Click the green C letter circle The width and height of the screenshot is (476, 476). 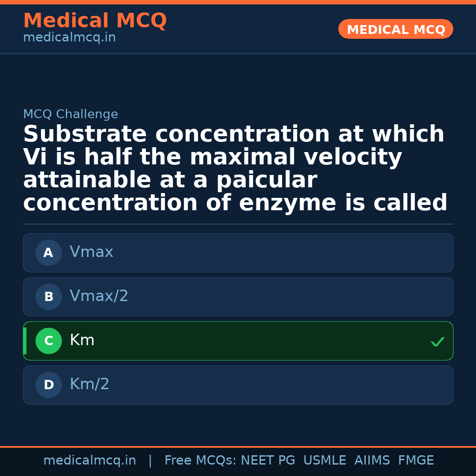click(48, 341)
